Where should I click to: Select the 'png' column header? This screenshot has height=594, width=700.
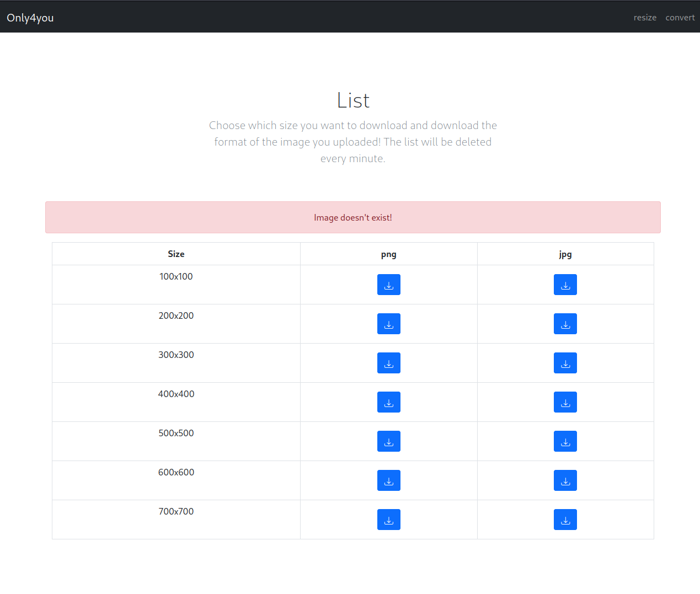389,254
